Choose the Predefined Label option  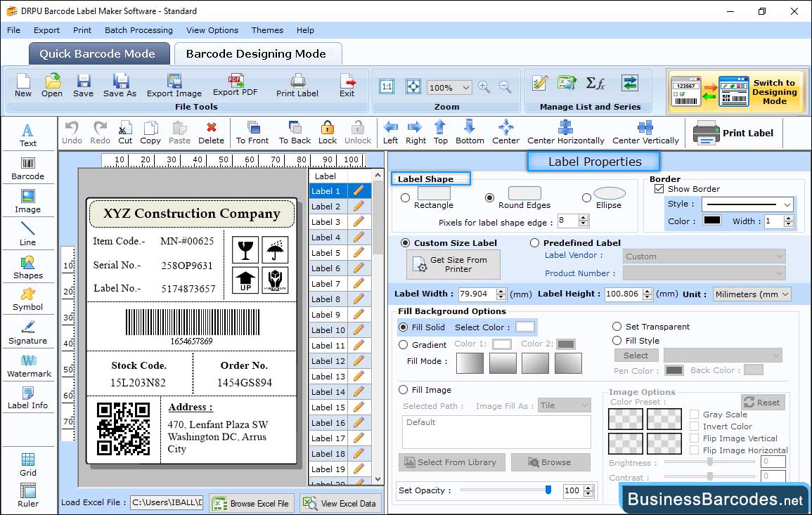(x=534, y=243)
